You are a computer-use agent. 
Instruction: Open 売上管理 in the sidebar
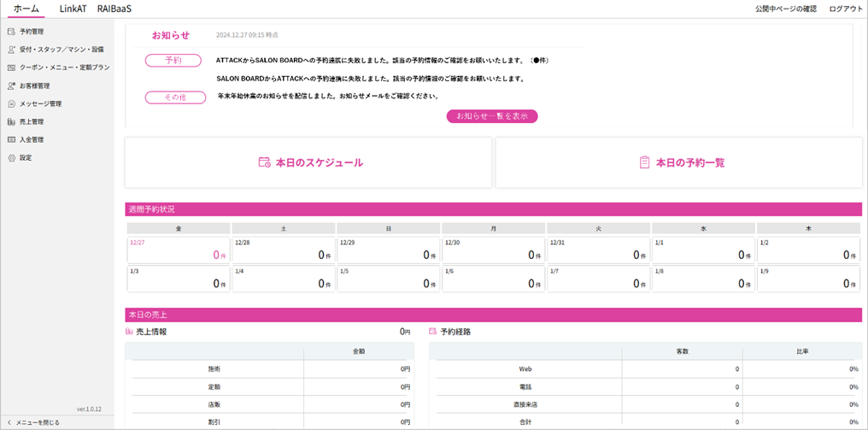31,121
